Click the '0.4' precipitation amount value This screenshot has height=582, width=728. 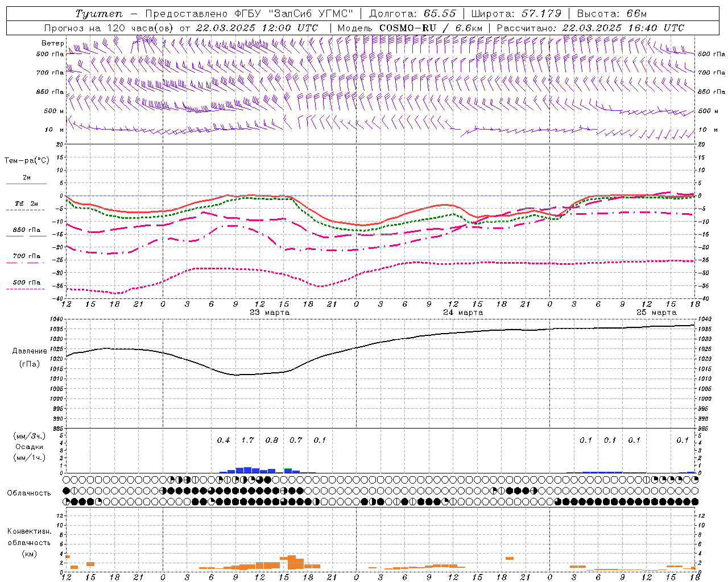224,440
